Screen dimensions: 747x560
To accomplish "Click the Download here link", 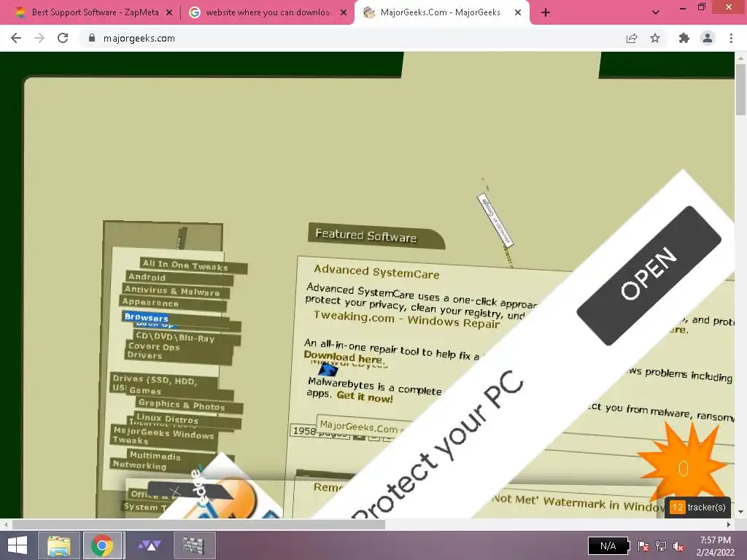I will click(x=344, y=357).
